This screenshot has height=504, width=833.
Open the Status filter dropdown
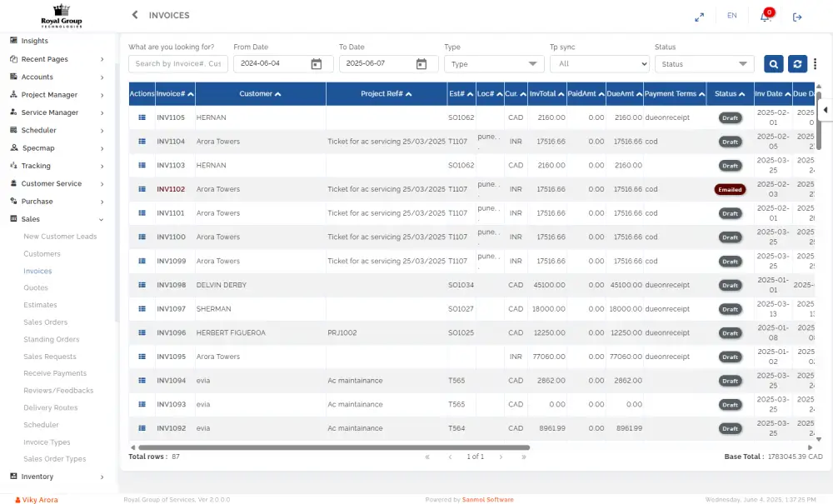coord(704,64)
